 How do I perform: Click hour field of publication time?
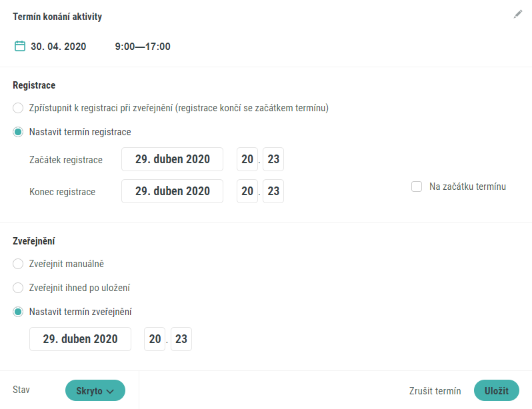[155, 339]
